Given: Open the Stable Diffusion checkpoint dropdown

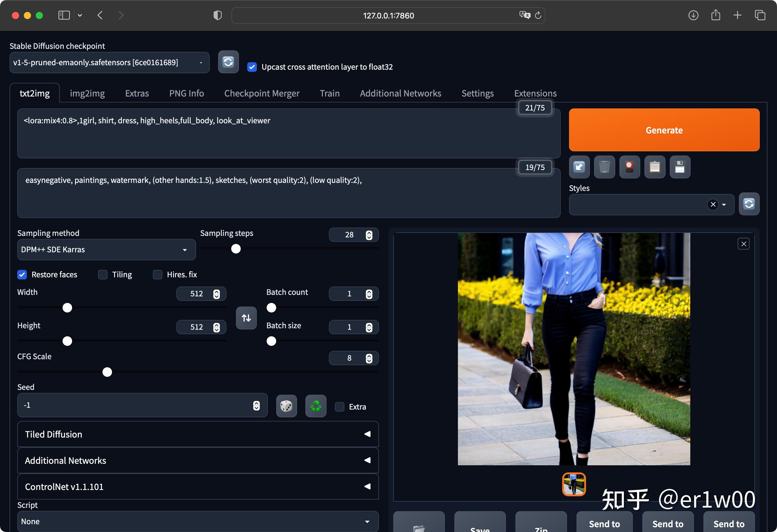Looking at the screenshot, I should click(x=109, y=63).
